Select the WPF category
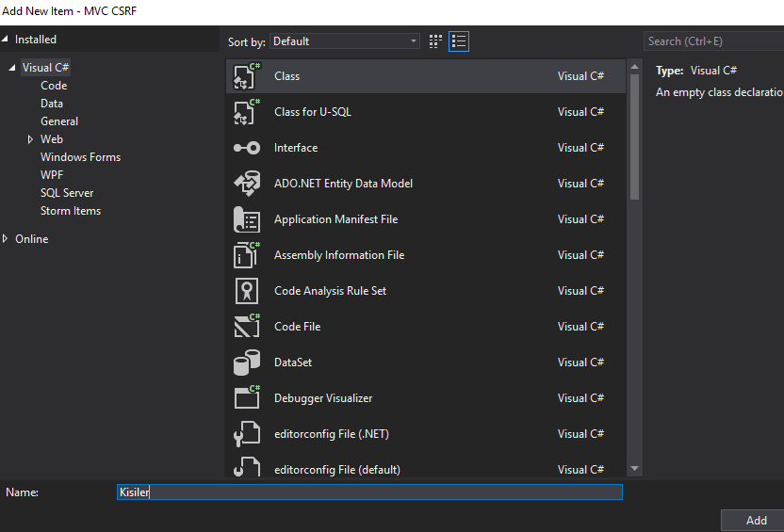 coord(52,175)
